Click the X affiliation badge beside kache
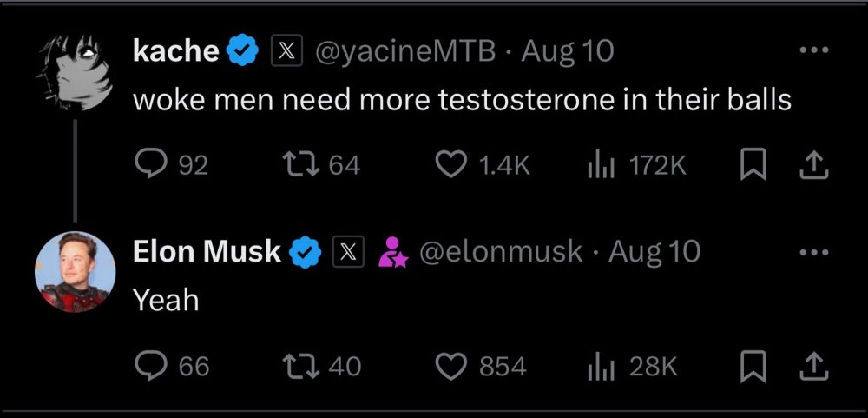The image size is (868, 418). (x=287, y=52)
